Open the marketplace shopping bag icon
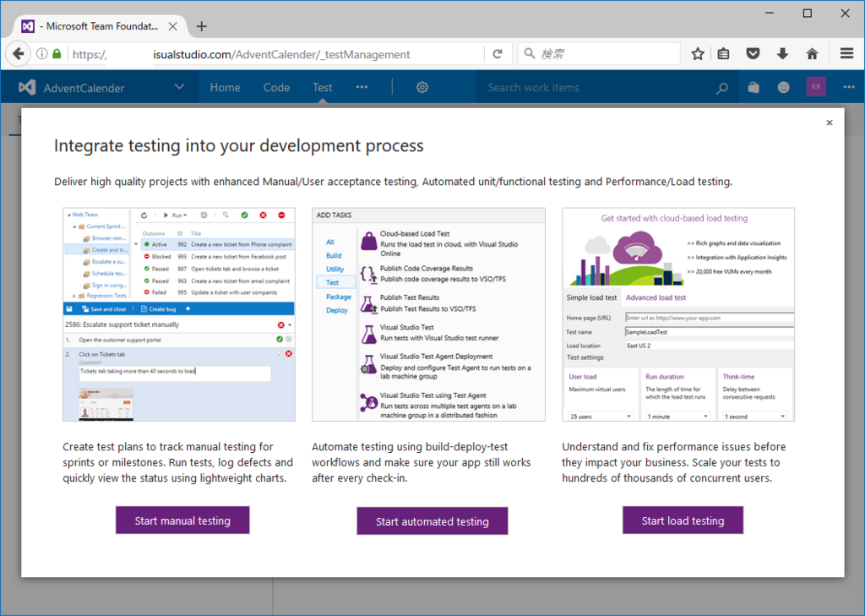Screen dimensions: 865x616 click(x=753, y=87)
